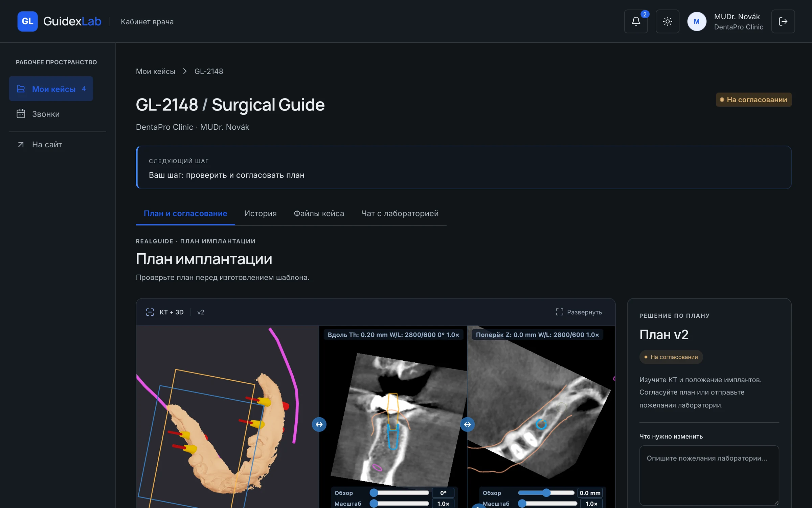Open the notifications bell
Image resolution: width=812 pixels, height=508 pixels.
click(x=636, y=21)
